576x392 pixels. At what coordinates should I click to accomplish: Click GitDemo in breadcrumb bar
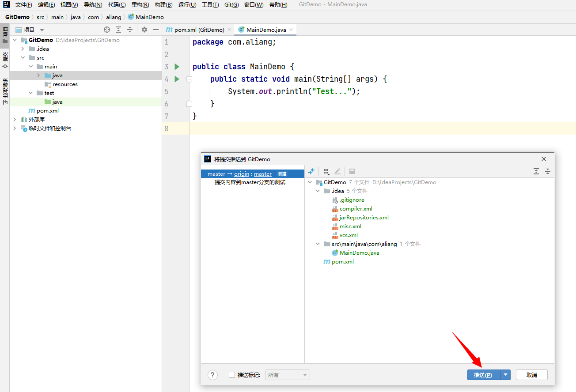point(17,17)
